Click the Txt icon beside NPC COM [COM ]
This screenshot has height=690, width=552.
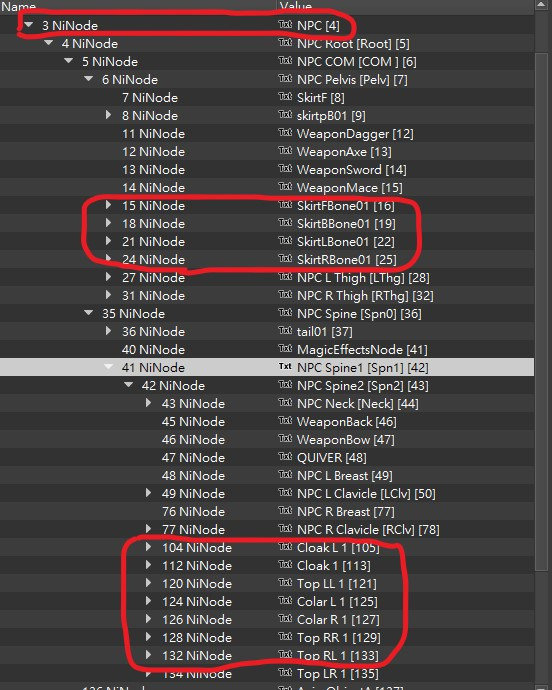[x=285, y=61]
